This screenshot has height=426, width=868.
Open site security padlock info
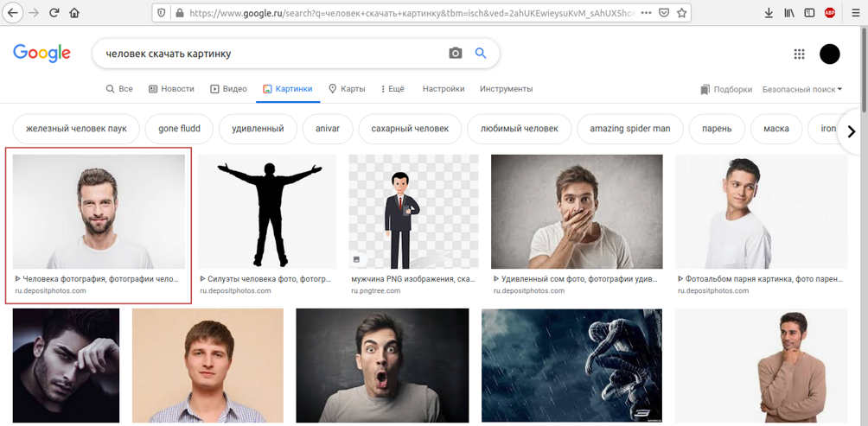179,13
